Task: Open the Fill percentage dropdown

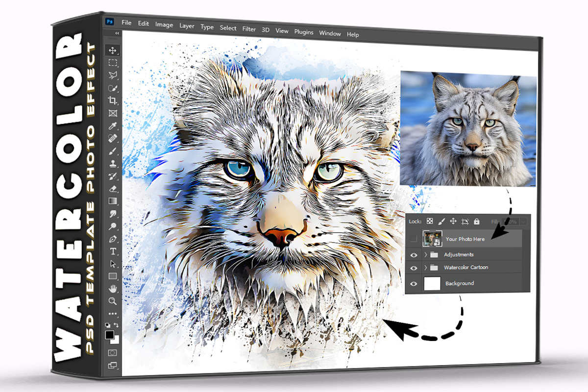Action: coord(523,221)
